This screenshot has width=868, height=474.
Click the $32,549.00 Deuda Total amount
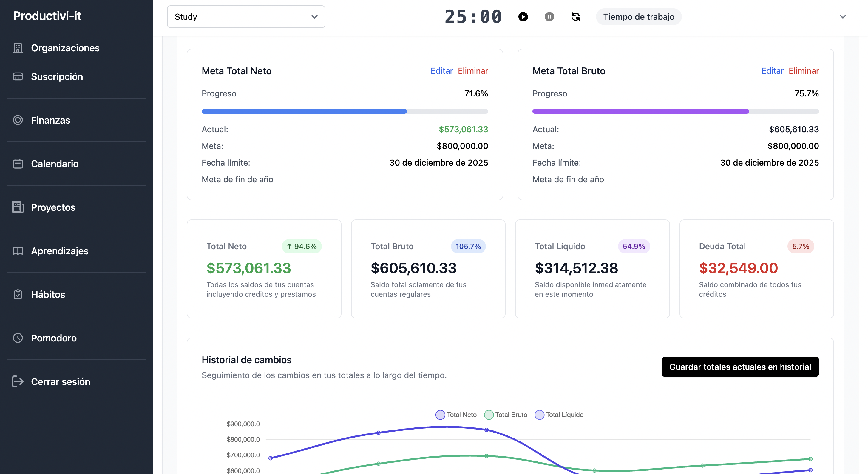tap(738, 268)
